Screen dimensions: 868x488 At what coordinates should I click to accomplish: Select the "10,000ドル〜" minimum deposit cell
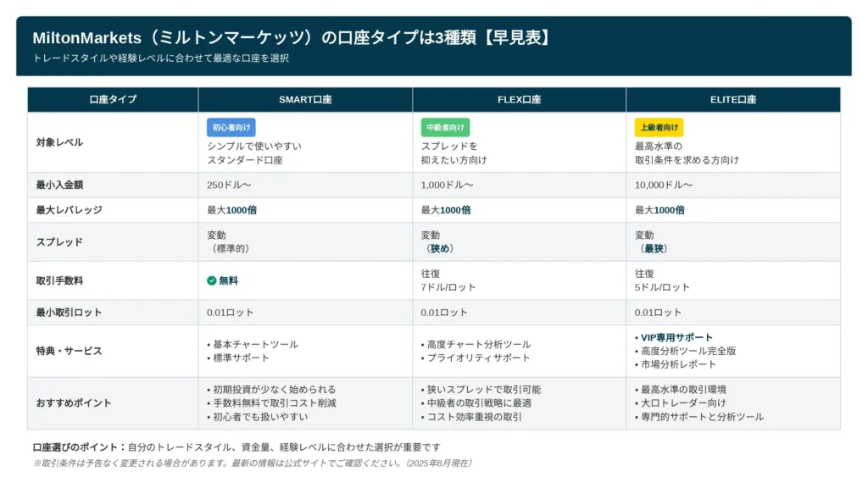pyautogui.click(x=733, y=185)
